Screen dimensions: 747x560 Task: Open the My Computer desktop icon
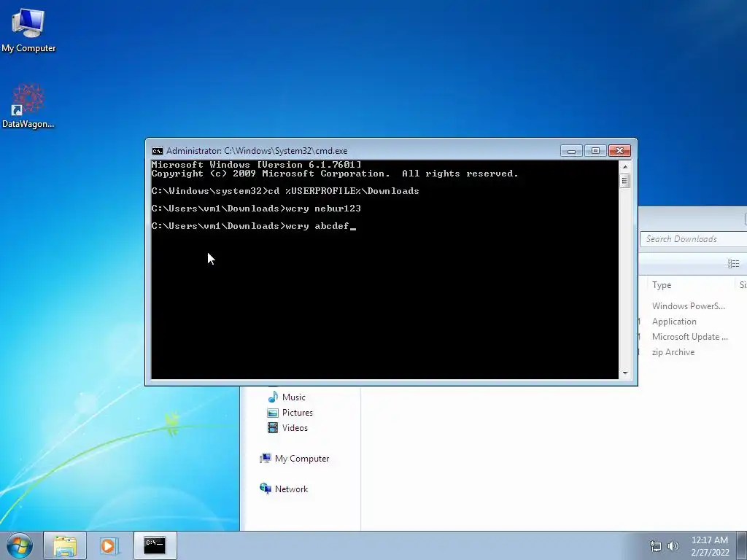tap(28, 31)
